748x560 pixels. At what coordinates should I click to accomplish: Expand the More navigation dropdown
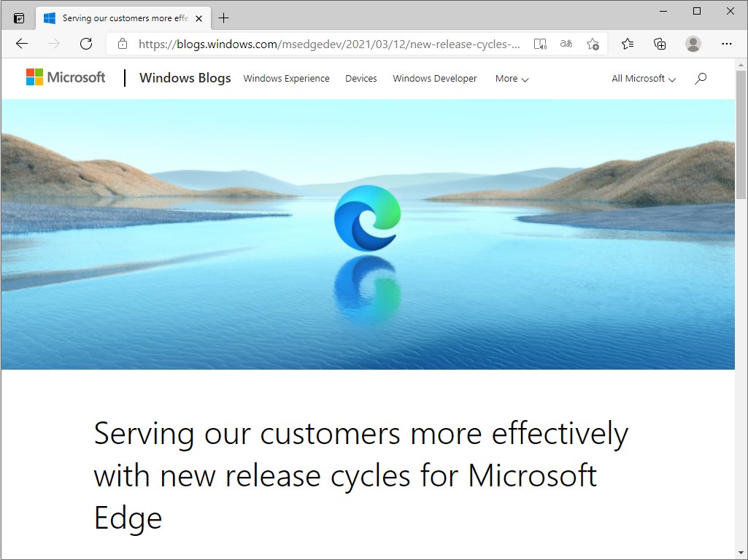pos(512,79)
